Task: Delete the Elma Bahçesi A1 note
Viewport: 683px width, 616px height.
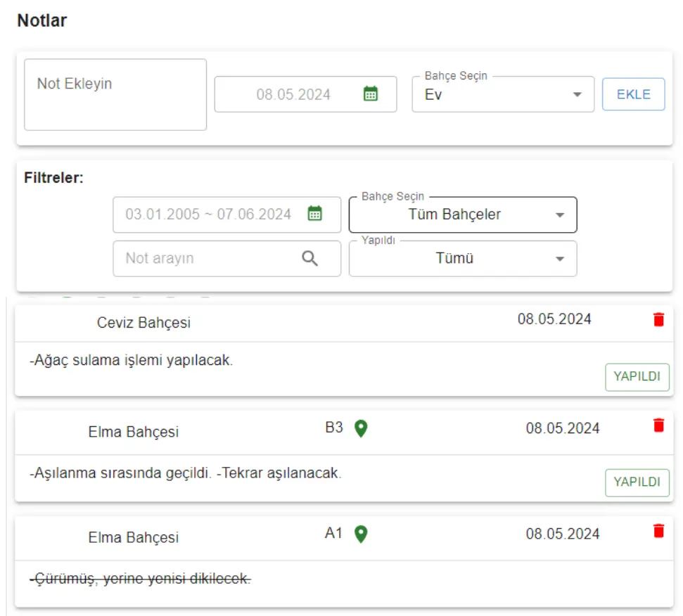Action: point(658,531)
